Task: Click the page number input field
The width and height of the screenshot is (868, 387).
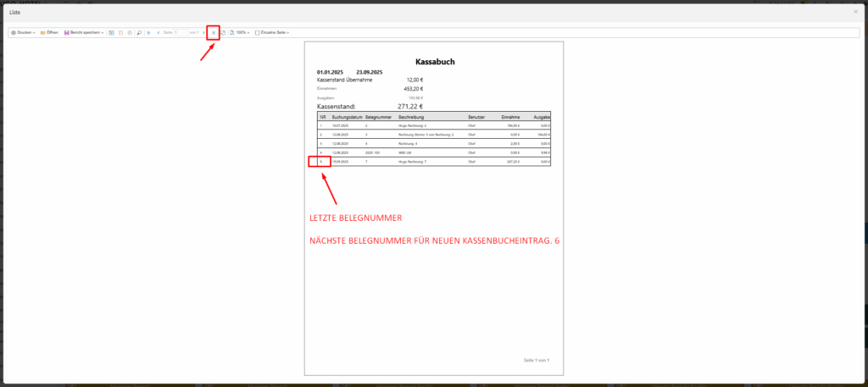Action: tap(180, 32)
